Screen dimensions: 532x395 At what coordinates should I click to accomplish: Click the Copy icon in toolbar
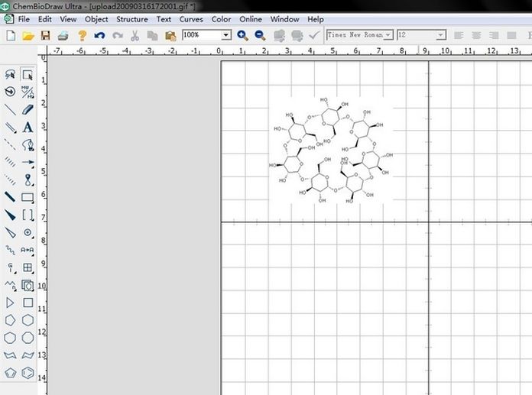pyautogui.click(x=152, y=35)
